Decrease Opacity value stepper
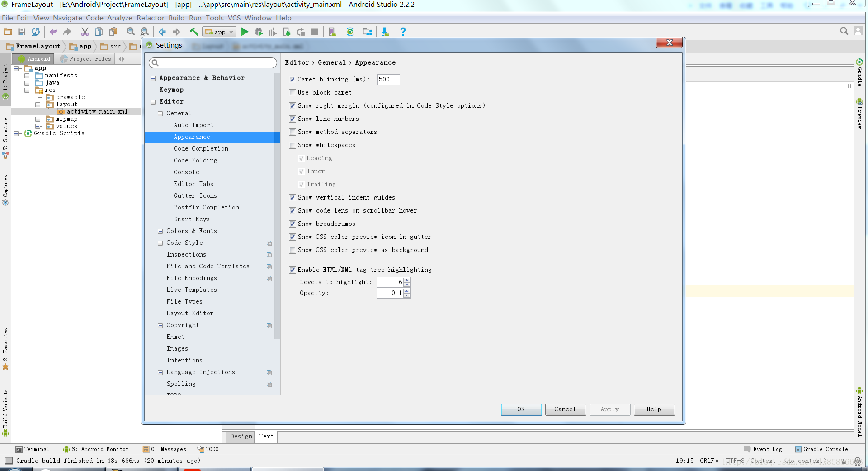Image resolution: width=868 pixels, height=471 pixels. [407, 296]
